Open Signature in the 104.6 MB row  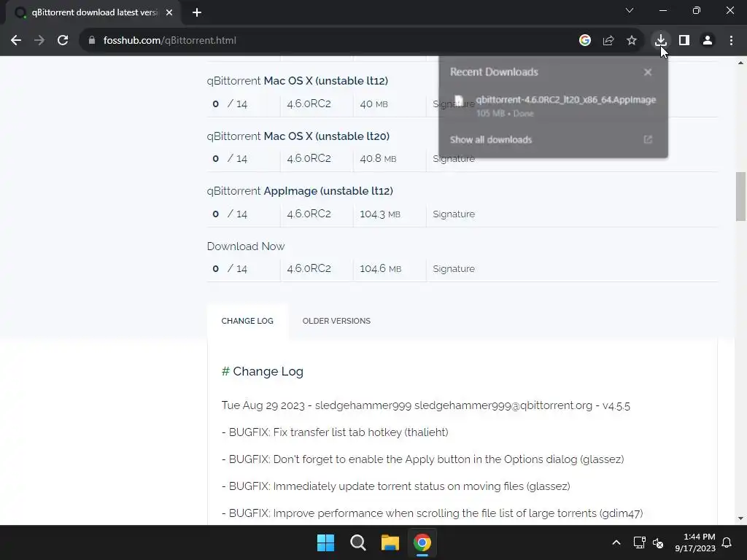[454, 269]
